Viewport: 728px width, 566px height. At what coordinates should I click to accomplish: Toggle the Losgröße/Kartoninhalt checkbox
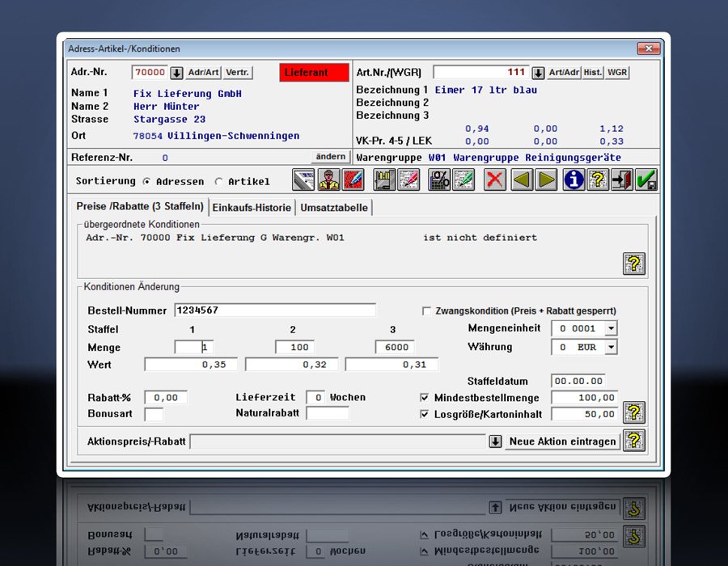click(x=425, y=414)
